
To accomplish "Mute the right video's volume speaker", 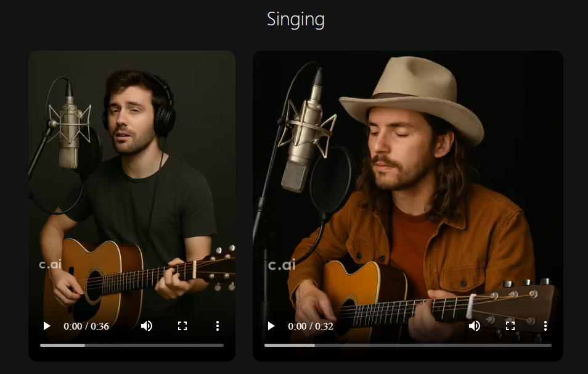I will 475,326.
